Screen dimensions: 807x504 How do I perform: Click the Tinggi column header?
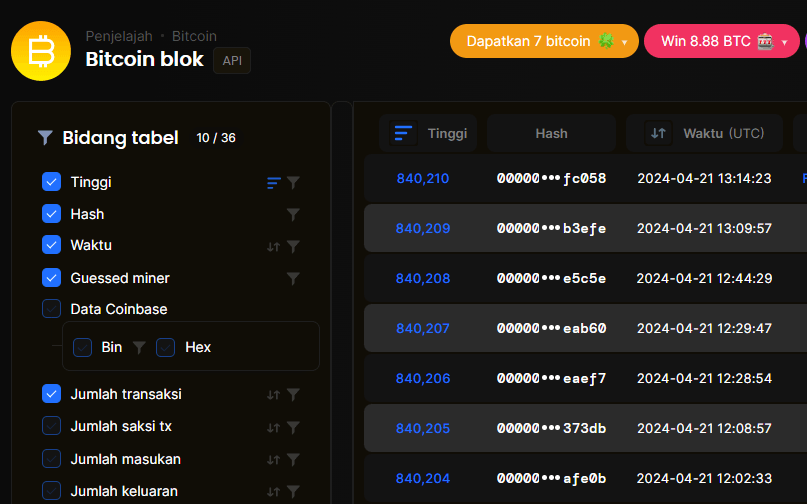point(428,133)
